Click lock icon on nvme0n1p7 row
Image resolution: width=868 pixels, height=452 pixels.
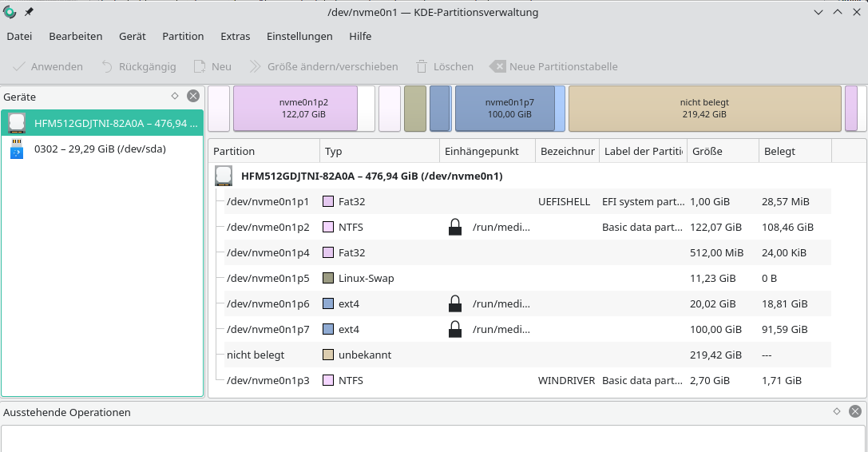[x=455, y=330]
